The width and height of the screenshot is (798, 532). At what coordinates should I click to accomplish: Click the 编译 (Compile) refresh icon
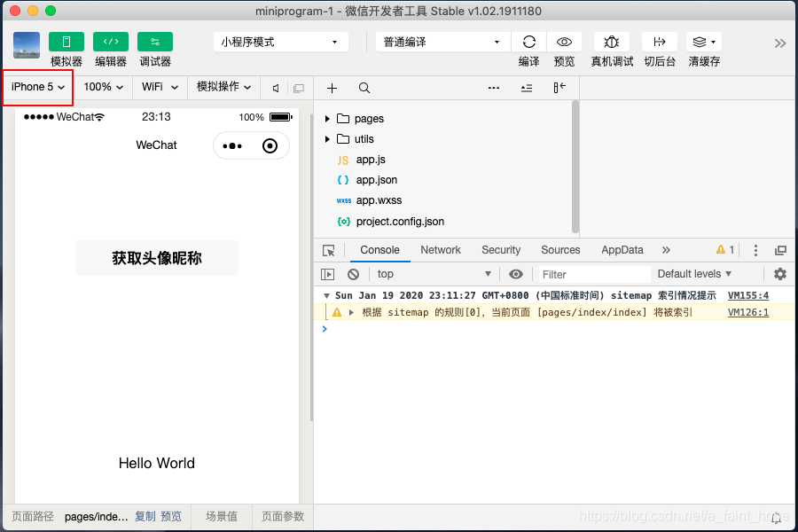pos(528,41)
